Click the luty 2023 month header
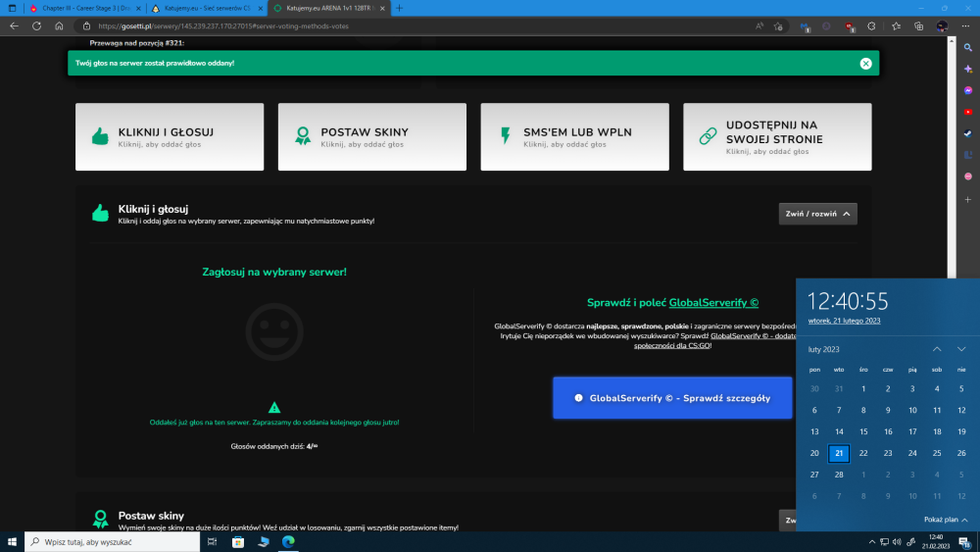This screenshot has height=552, width=980. coord(823,349)
